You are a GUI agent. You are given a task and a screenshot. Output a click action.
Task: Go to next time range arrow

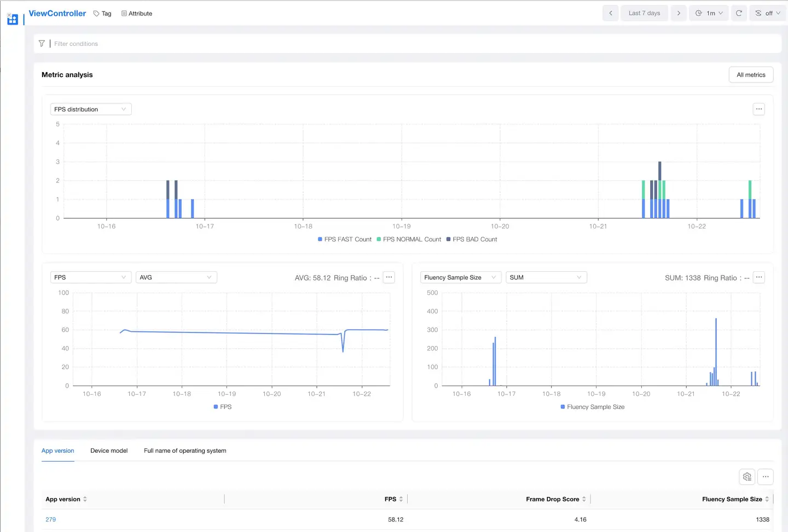pos(679,13)
